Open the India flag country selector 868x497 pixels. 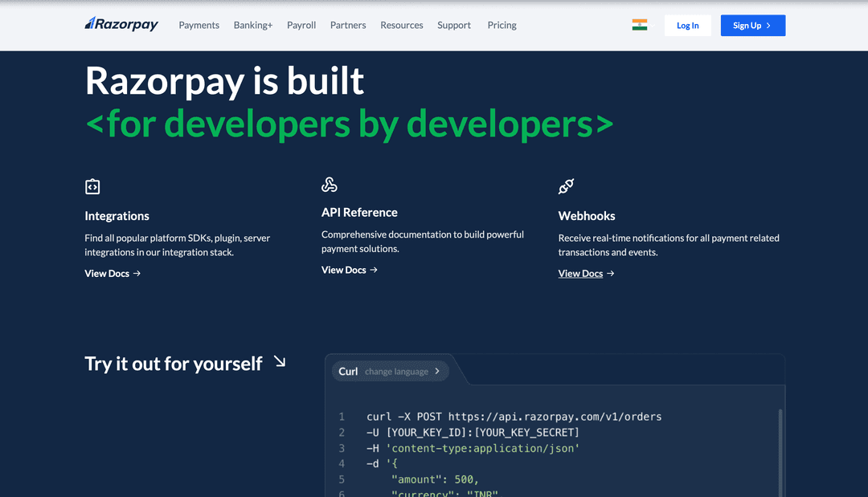(x=642, y=25)
